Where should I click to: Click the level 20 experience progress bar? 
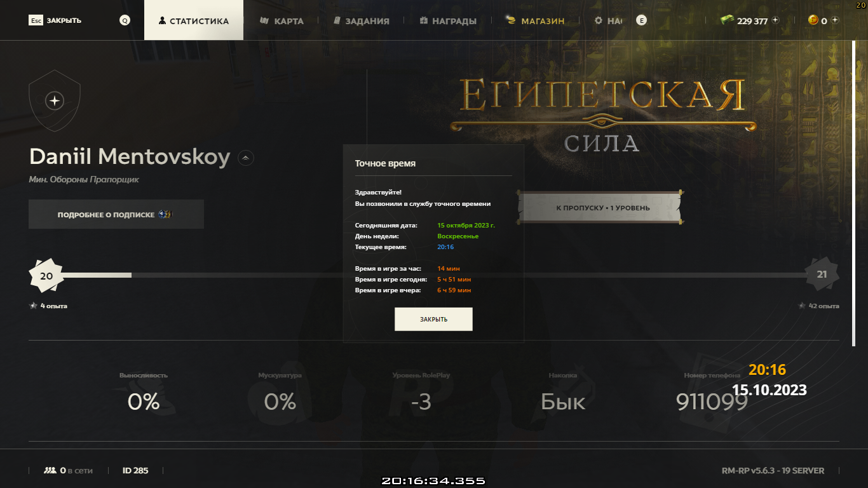coord(434,275)
